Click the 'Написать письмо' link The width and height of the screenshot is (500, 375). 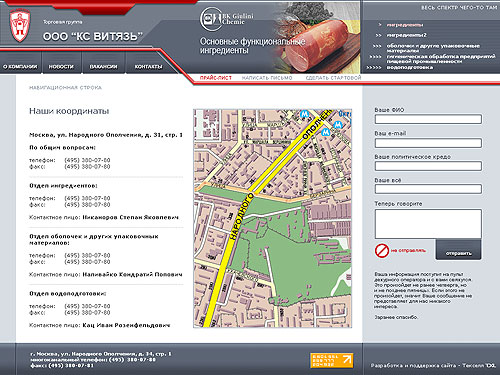coord(267,78)
